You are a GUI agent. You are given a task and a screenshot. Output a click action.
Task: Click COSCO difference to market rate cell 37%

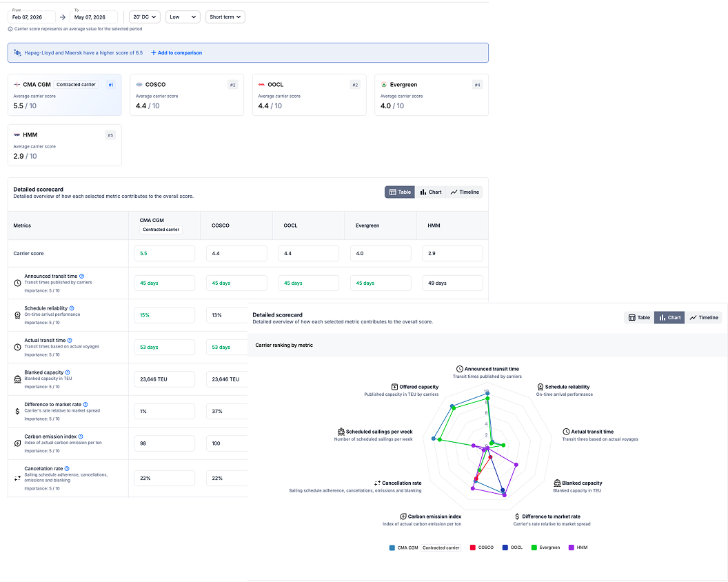pos(227,411)
